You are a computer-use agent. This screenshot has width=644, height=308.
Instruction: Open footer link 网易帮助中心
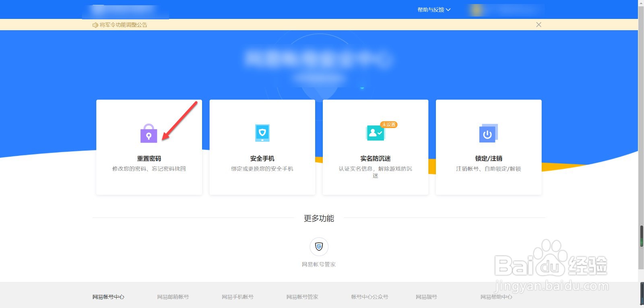pyautogui.click(x=496, y=297)
